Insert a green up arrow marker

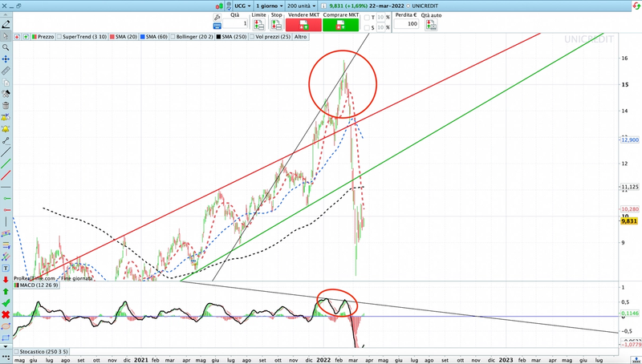[x=6, y=292]
